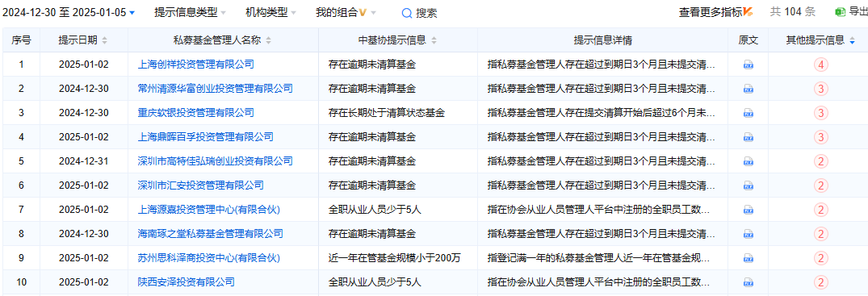Open PDF original for 常州清源华富创业投资管理有限公司 row
The height and width of the screenshot is (296, 868).
pyautogui.click(x=748, y=89)
